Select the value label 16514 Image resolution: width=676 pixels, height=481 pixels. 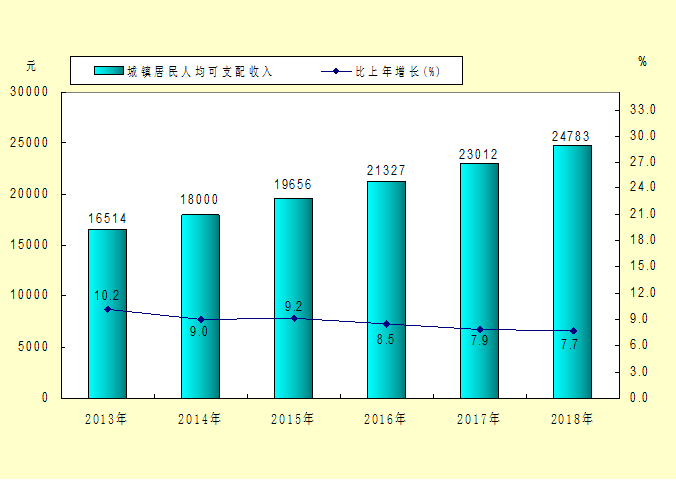point(107,219)
